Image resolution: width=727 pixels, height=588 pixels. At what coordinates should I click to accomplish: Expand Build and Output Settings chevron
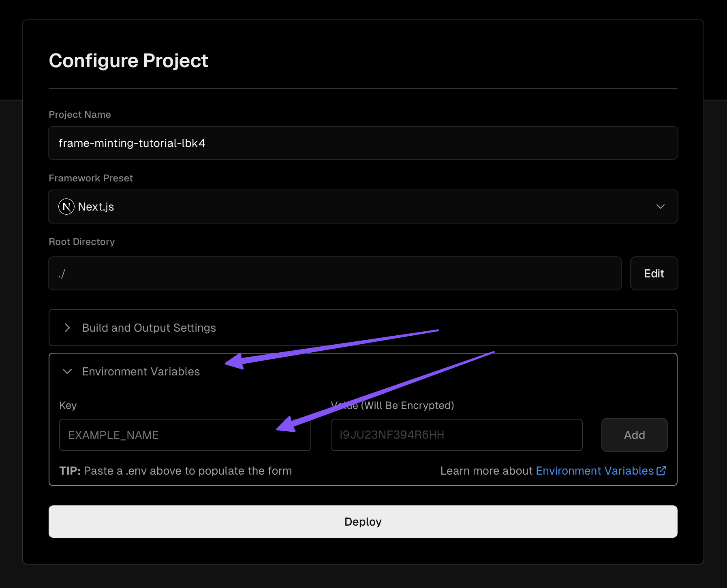67,328
